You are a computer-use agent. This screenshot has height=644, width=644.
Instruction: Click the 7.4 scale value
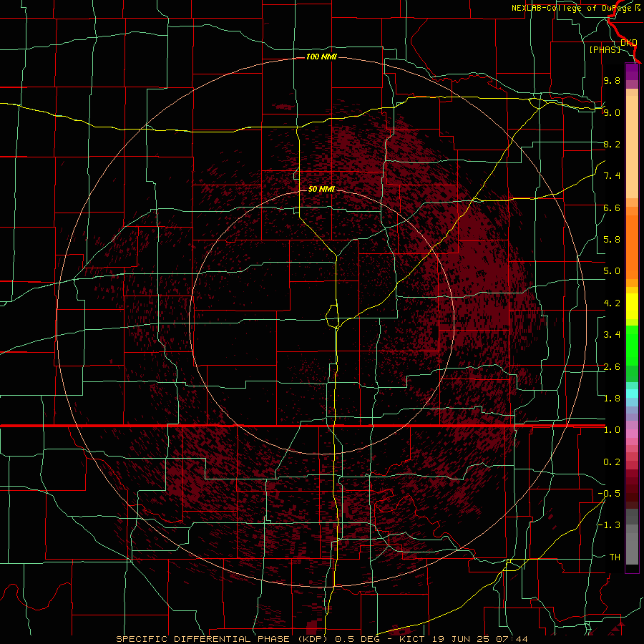612,176
